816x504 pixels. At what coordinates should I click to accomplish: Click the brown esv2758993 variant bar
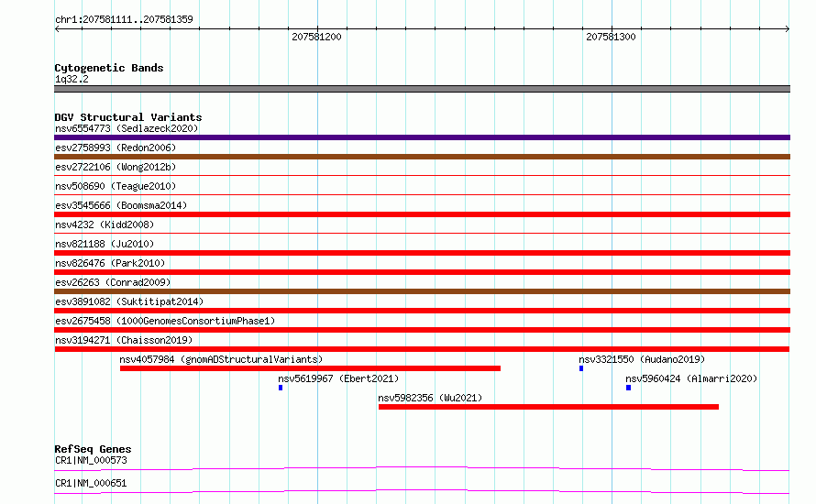click(422, 157)
